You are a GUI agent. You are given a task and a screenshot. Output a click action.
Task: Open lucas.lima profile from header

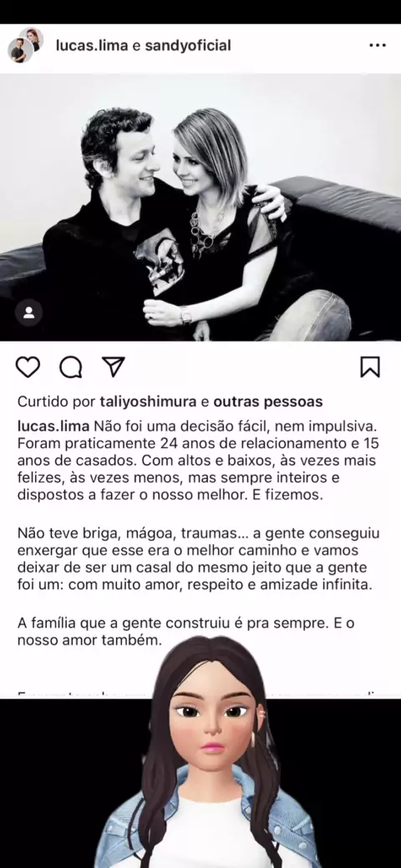point(92,45)
